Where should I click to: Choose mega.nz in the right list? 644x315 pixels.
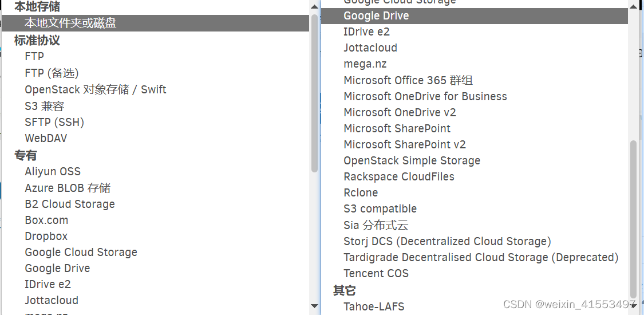pyautogui.click(x=365, y=64)
